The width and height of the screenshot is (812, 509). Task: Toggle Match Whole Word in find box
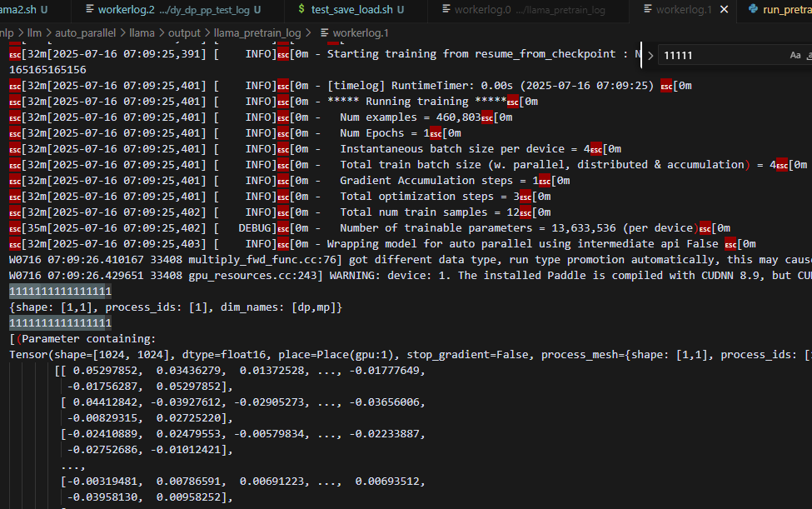(x=810, y=55)
